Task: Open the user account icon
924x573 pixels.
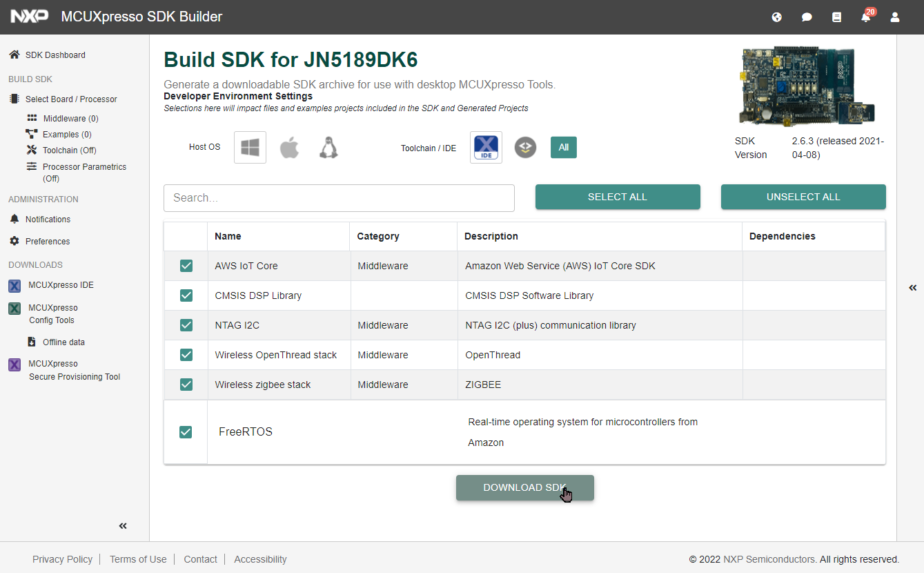Action: [895, 17]
